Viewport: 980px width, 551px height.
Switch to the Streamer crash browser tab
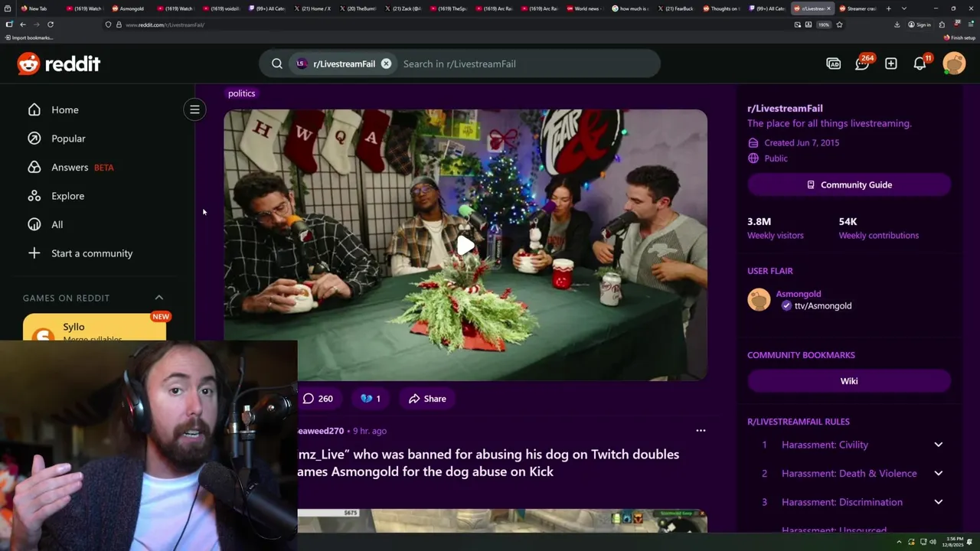click(857, 8)
